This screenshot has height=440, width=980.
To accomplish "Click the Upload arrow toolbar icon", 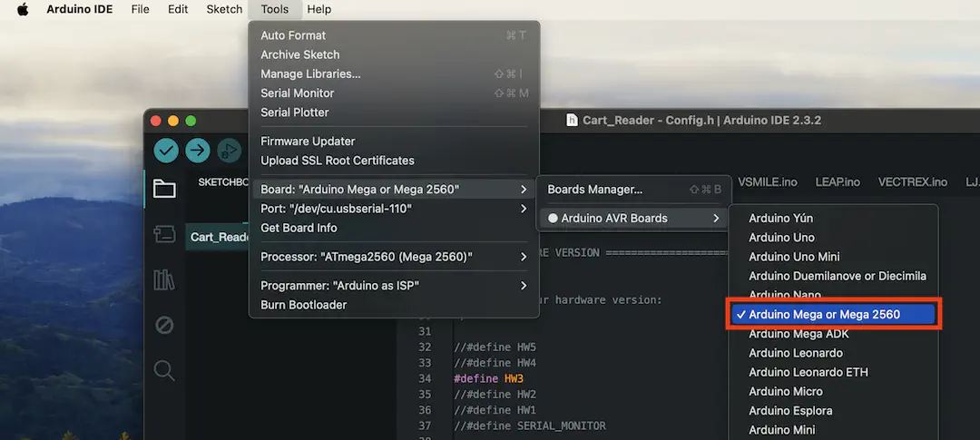I will 198,151.
